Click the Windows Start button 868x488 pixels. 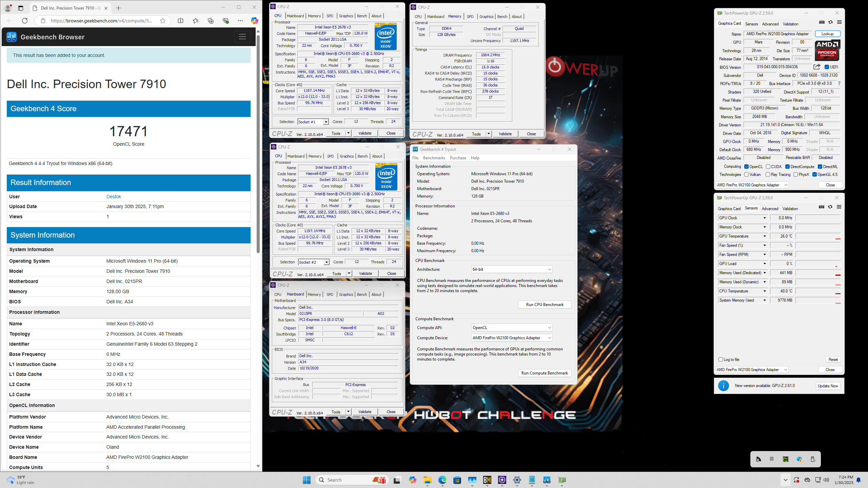(307, 480)
